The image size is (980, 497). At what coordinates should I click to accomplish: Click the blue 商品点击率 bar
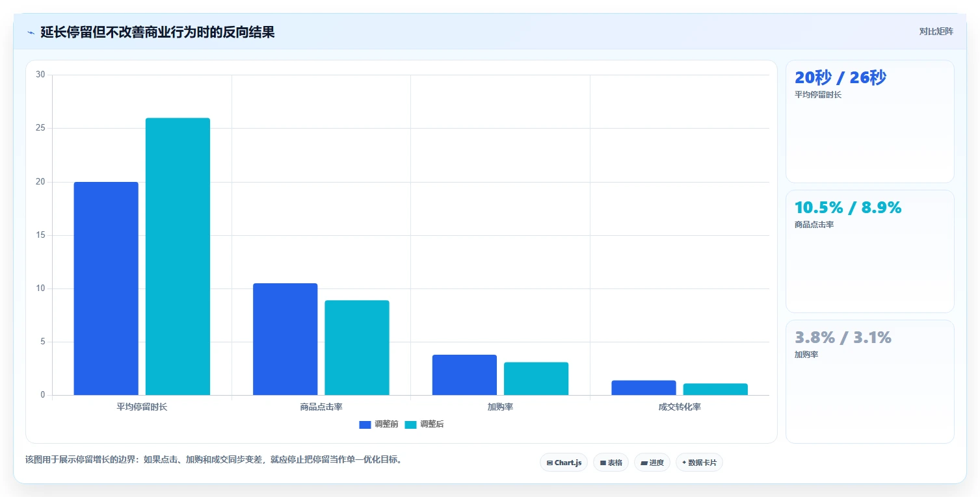coord(285,339)
